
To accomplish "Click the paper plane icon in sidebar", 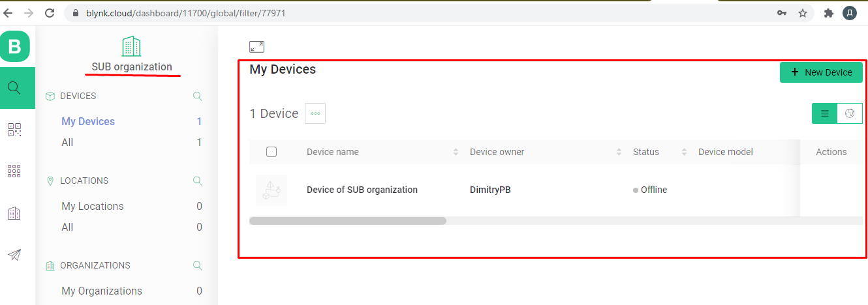I will tap(14, 254).
